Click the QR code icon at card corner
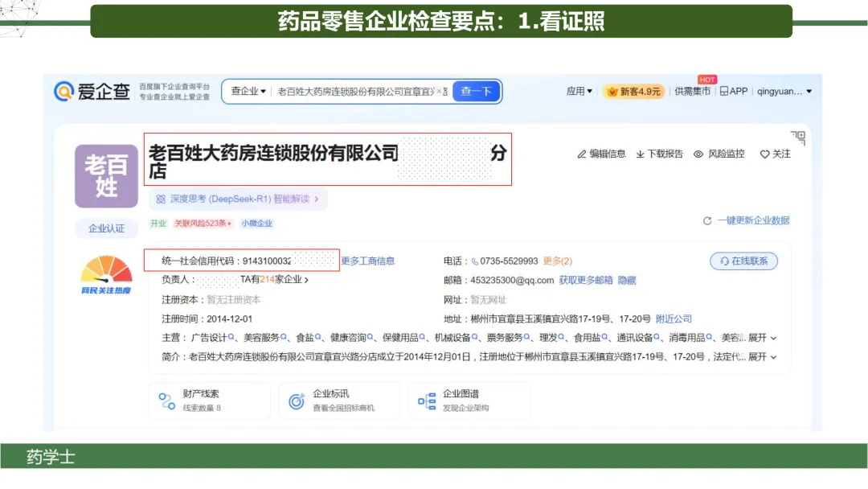Viewport: 868px width, 489px height. click(x=798, y=138)
